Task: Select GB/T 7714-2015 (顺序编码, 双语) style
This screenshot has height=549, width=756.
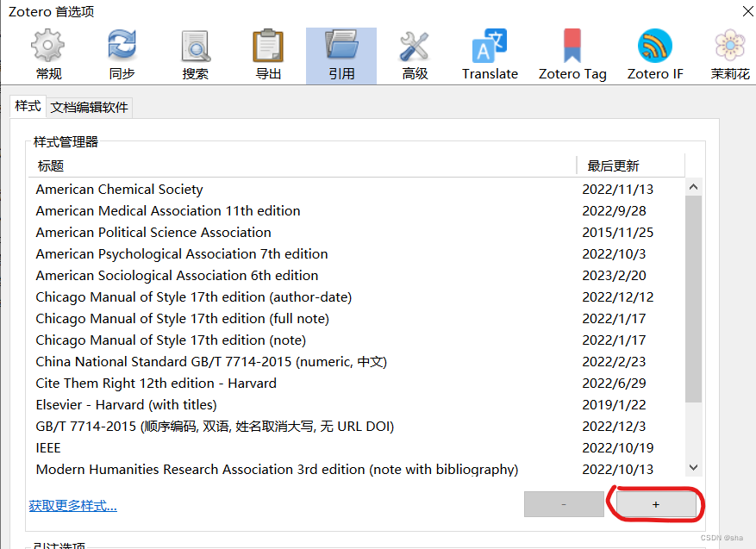Action: 357,426
